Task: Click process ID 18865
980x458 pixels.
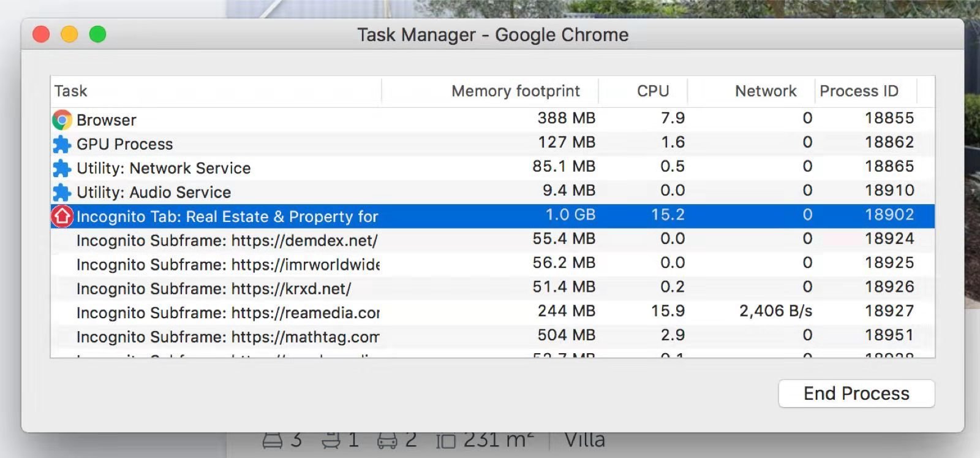Action: click(x=889, y=166)
